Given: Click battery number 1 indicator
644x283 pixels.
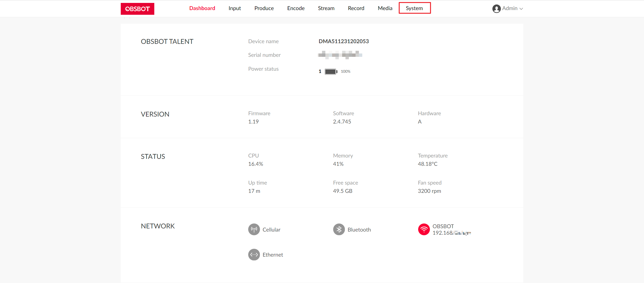Looking at the screenshot, I should tap(320, 71).
